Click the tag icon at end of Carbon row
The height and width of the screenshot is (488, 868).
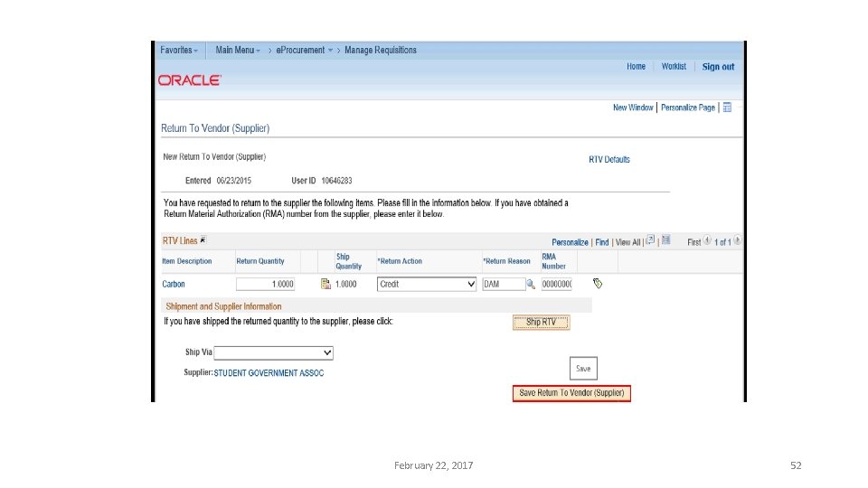coord(598,284)
